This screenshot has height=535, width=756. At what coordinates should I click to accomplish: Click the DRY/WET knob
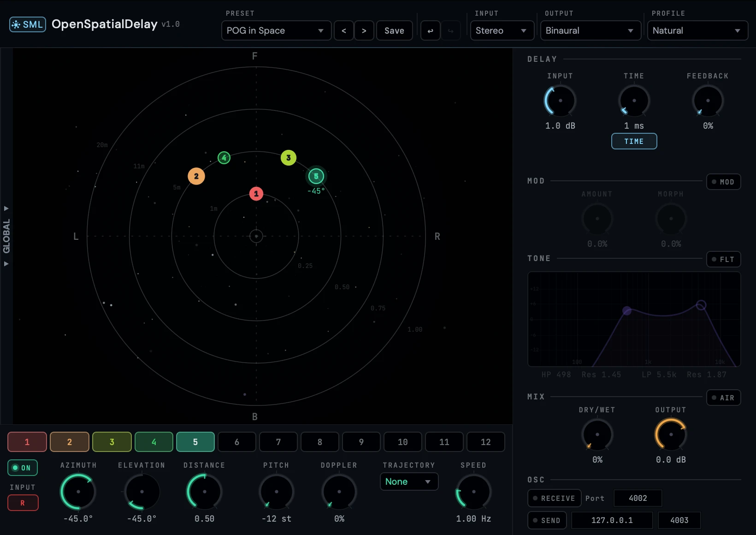point(597,434)
